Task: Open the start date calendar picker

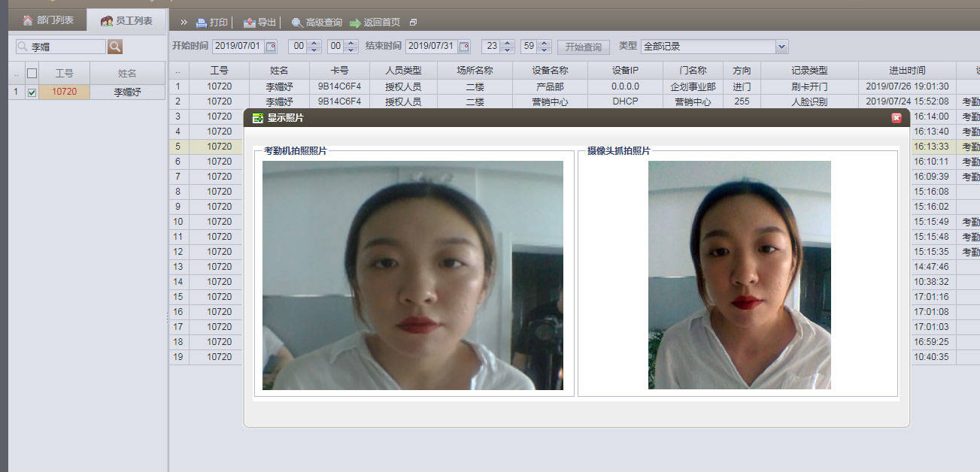Action: [x=271, y=47]
